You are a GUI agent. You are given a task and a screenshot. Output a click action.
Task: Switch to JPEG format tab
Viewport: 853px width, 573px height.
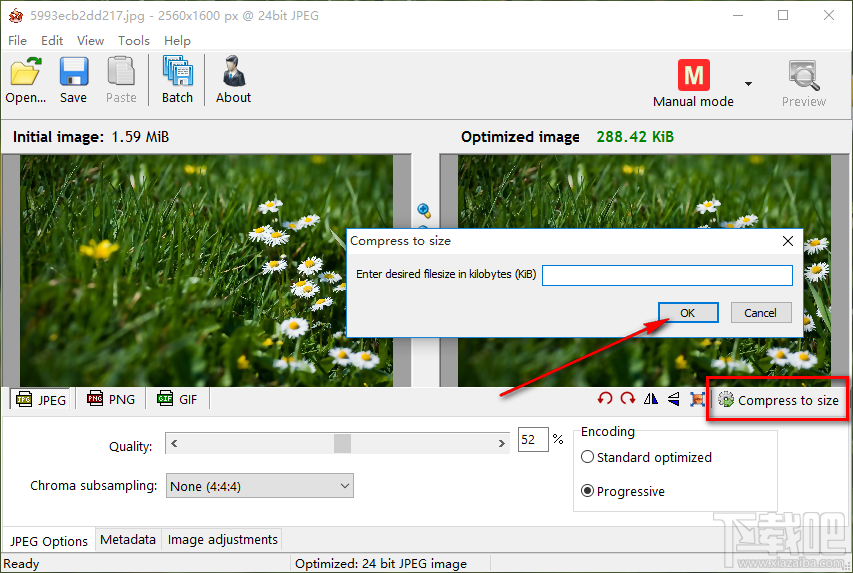click(41, 400)
